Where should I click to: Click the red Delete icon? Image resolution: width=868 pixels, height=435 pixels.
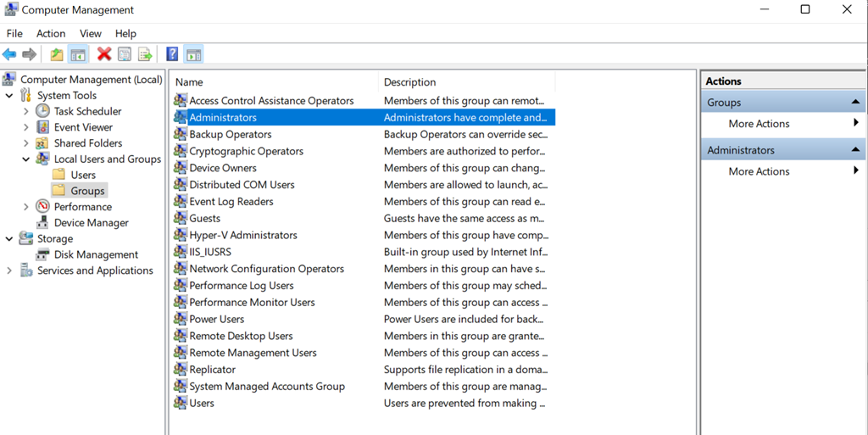[104, 55]
